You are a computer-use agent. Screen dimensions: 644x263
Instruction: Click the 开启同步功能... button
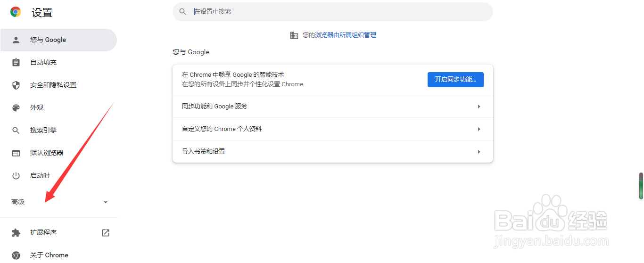tap(455, 80)
